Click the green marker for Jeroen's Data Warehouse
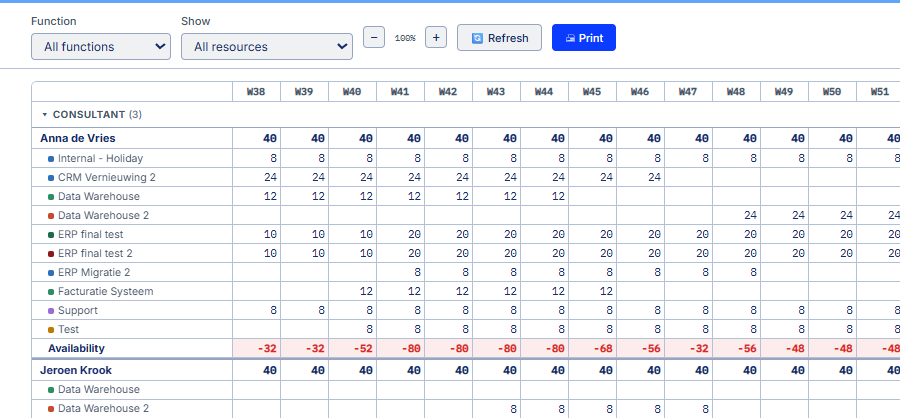 click(x=51, y=390)
